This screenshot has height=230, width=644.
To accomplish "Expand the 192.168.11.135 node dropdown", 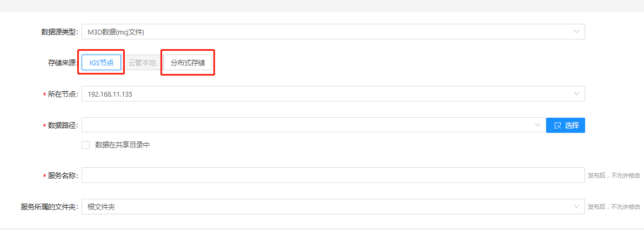I will point(333,93).
